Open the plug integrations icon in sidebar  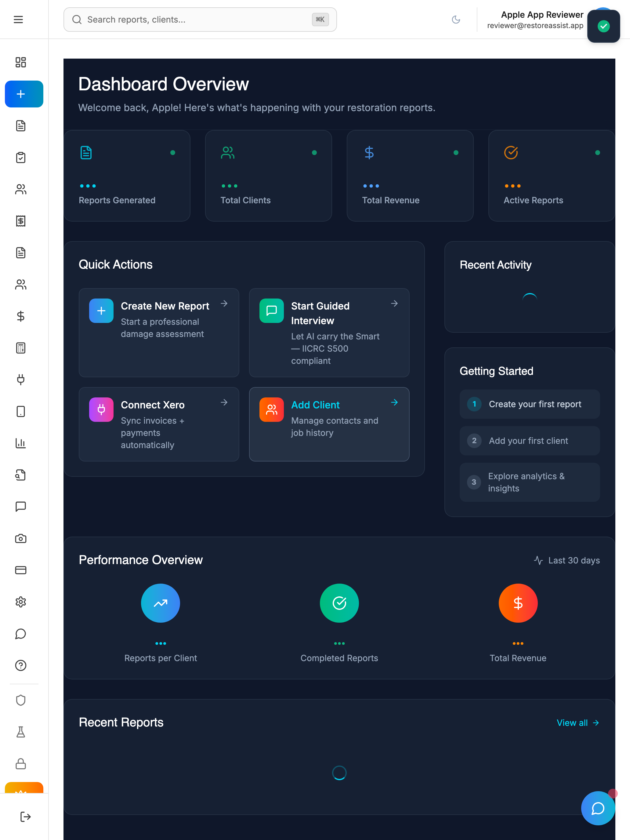coord(20,379)
